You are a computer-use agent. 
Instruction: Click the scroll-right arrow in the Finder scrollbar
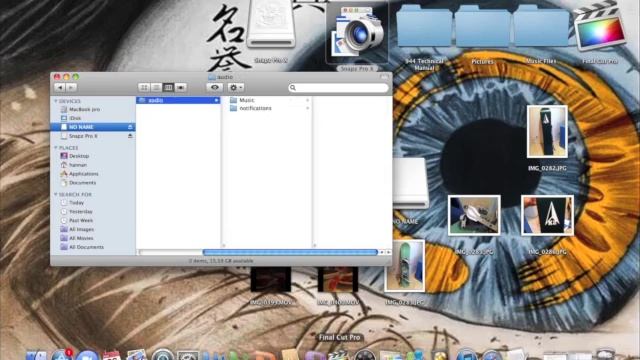(x=388, y=252)
